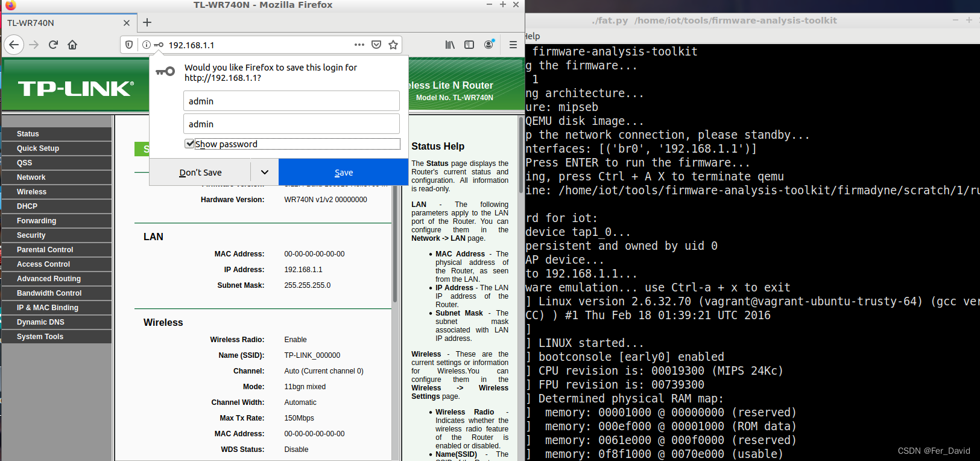
Task: Click the main status pane scrollbar
Action: (395, 244)
